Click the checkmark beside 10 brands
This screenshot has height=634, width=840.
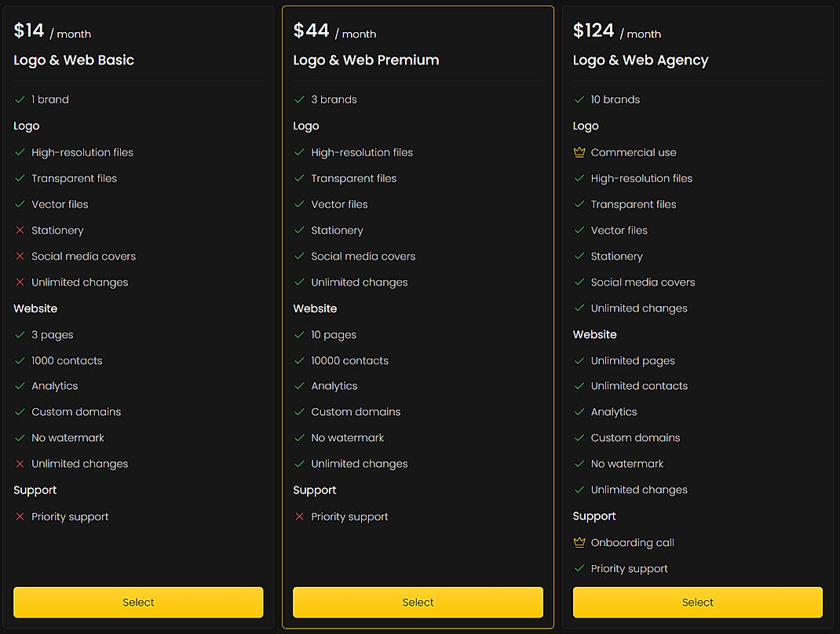click(x=579, y=100)
